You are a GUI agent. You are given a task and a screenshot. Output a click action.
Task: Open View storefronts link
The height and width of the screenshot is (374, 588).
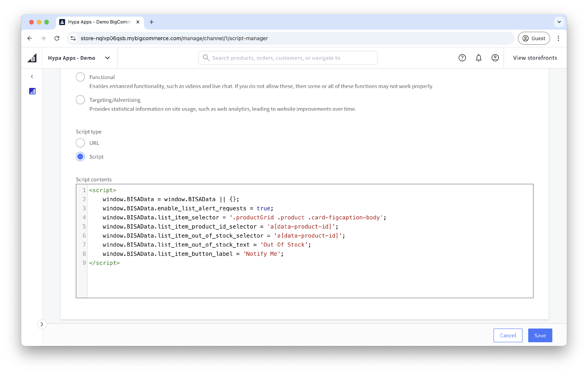(x=535, y=58)
